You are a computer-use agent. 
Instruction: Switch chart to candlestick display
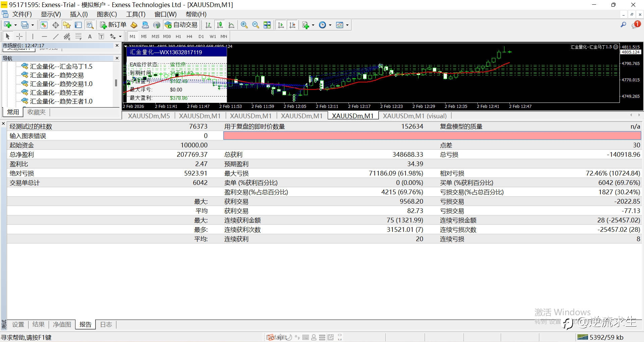[x=220, y=25]
